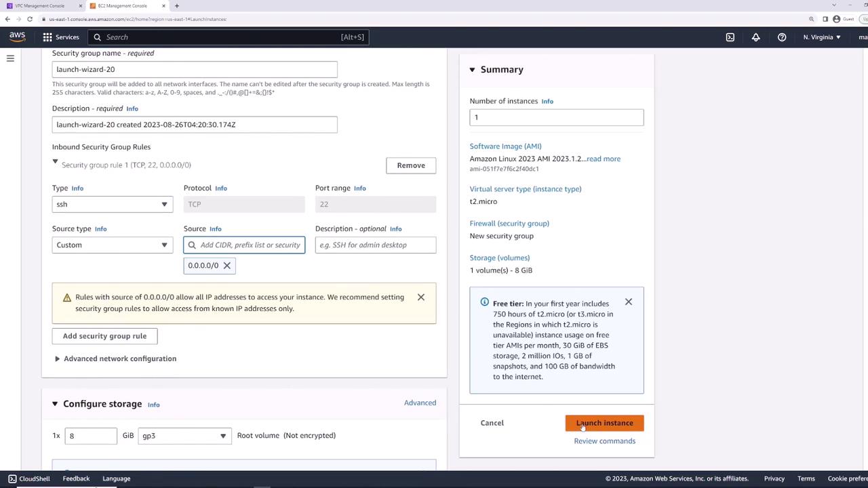Open the Guest browser profile

pyautogui.click(x=844, y=19)
